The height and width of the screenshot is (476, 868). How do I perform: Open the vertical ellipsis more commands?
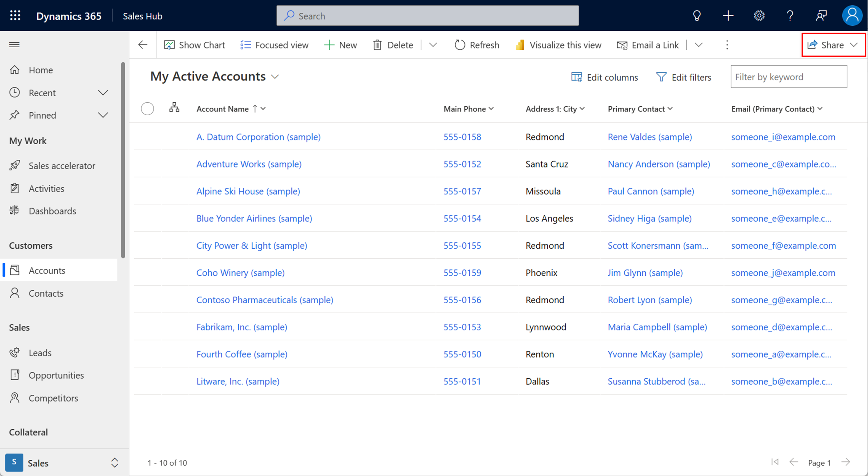pos(727,45)
